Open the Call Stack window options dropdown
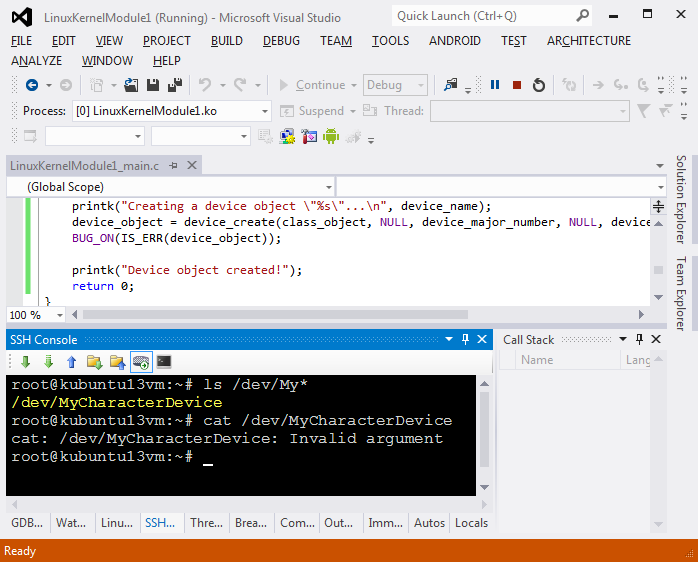The width and height of the screenshot is (698, 562). (x=623, y=339)
